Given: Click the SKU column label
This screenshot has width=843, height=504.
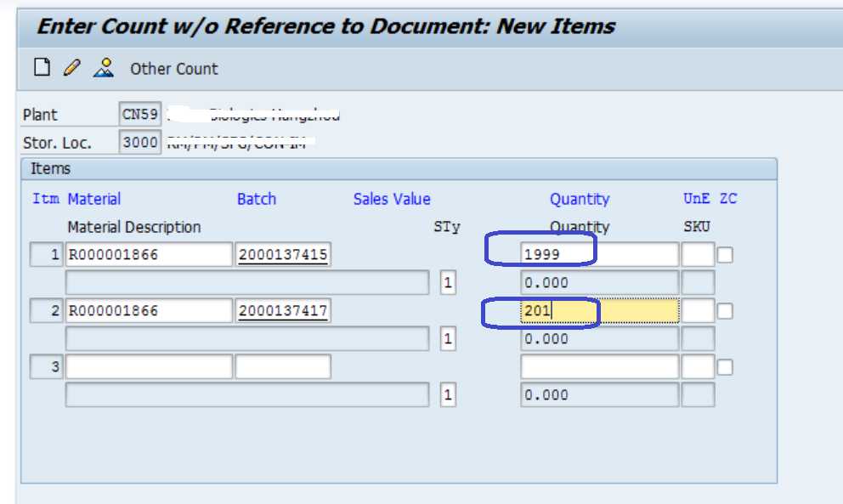Looking at the screenshot, I should pos(697,226).
